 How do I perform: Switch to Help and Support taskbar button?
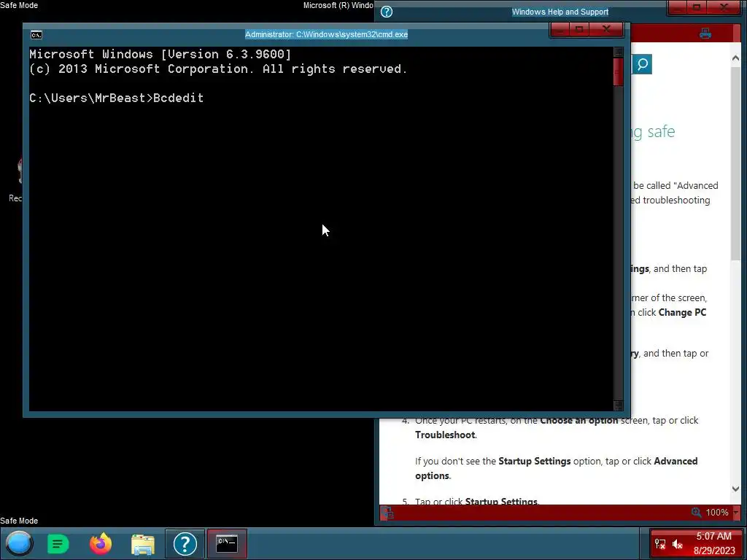point(185,543)
